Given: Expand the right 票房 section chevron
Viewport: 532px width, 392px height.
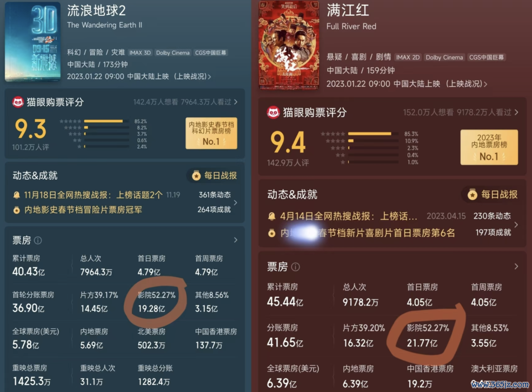Looking at the screenshot, I should 516,266.
